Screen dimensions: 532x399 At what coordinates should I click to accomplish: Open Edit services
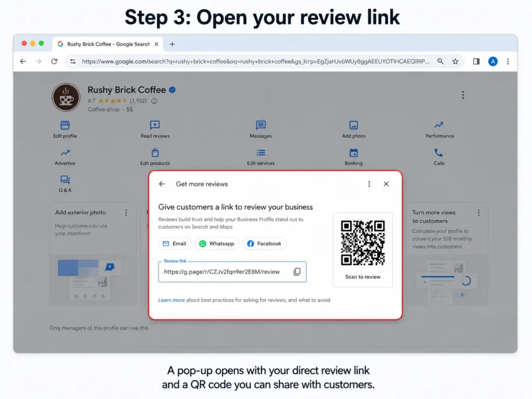261,157
